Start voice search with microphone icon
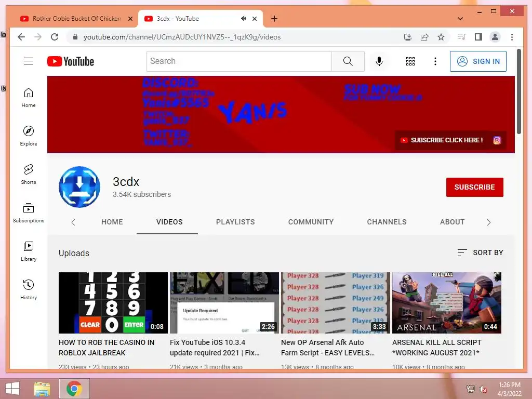 pos(379,61)
